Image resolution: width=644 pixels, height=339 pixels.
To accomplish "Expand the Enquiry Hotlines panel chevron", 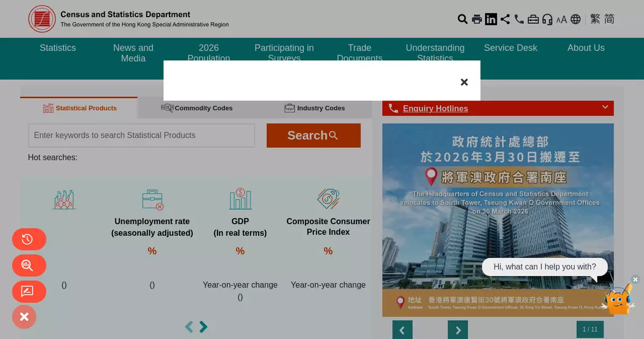I will (605, 107).
